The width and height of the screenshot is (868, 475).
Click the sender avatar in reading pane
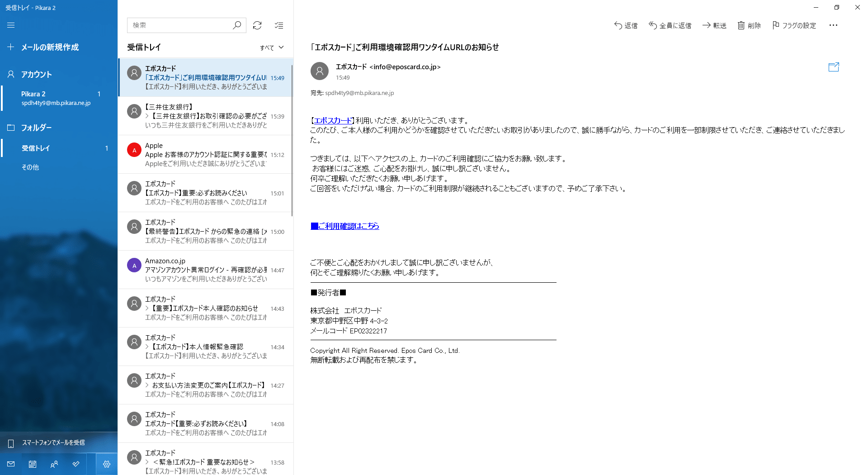click(320, 71)
